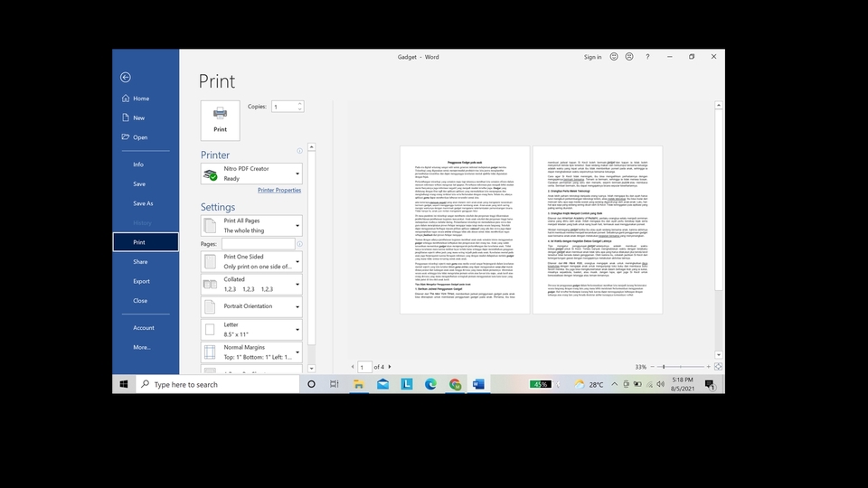Click the back arrow in the backstage sidebar
868x488 pixels.
click(126, 78)
